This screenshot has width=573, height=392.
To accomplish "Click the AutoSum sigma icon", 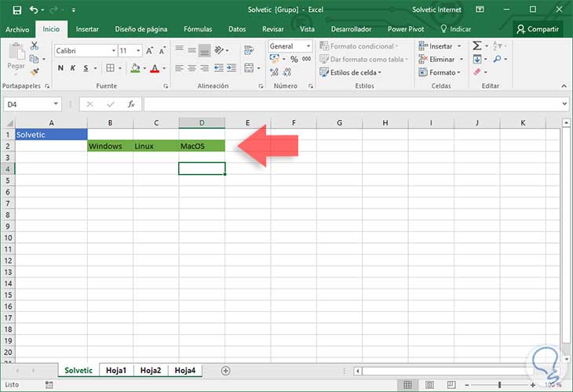I will coord(477,45).
